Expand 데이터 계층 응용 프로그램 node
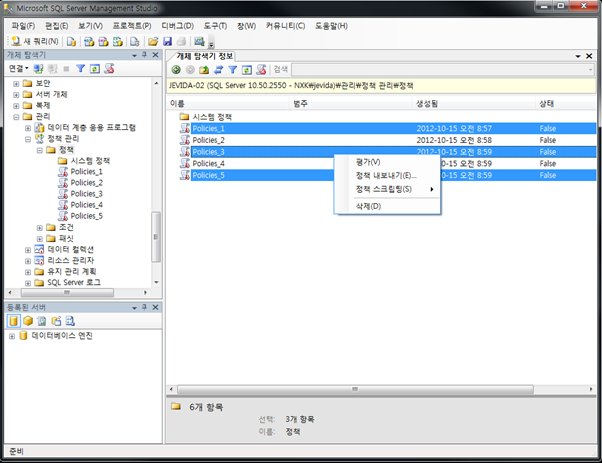Viewport: 602px width, 463px height. pyautogui.click(x=28, y=128)
